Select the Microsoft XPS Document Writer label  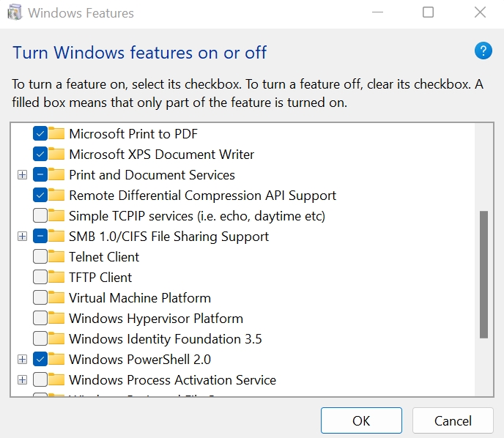click(x=162, y=155)
